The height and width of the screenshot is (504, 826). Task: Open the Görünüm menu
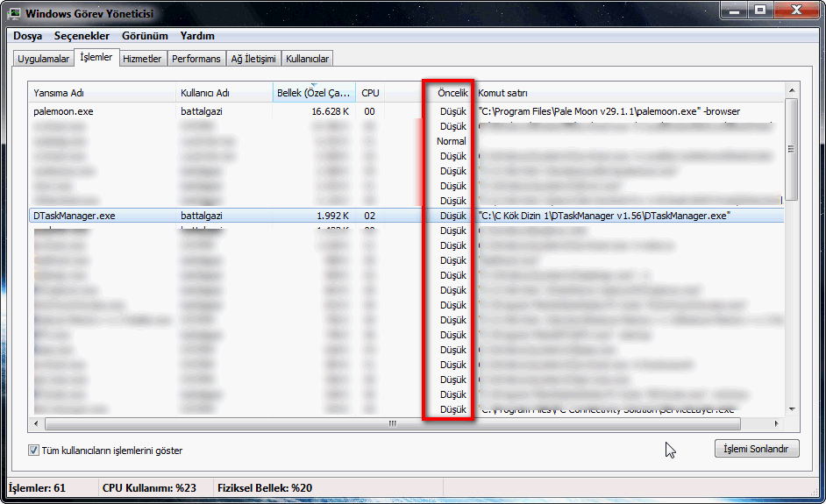145,36
